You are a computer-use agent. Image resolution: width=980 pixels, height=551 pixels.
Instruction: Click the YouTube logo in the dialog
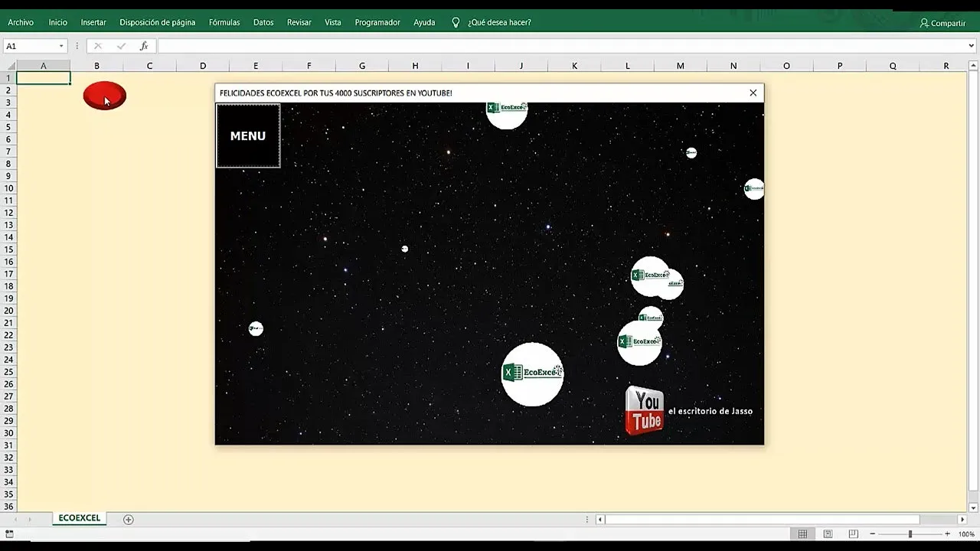(x=645, y=410)
